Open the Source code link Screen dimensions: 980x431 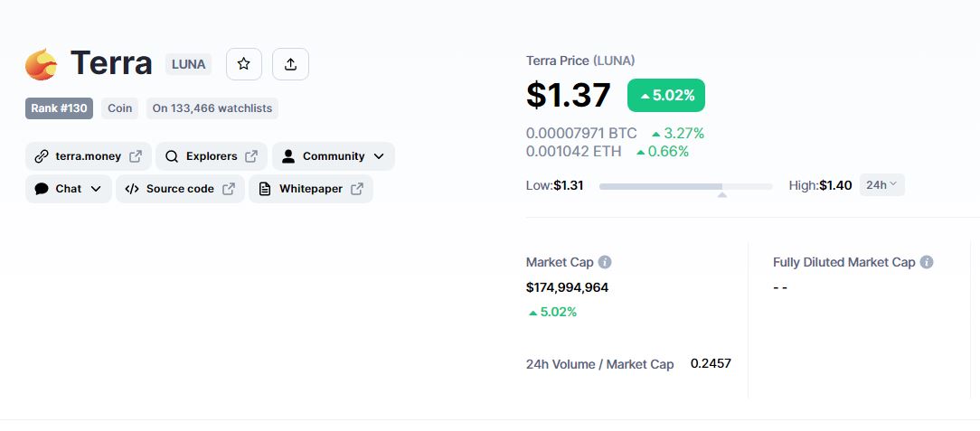180,189
